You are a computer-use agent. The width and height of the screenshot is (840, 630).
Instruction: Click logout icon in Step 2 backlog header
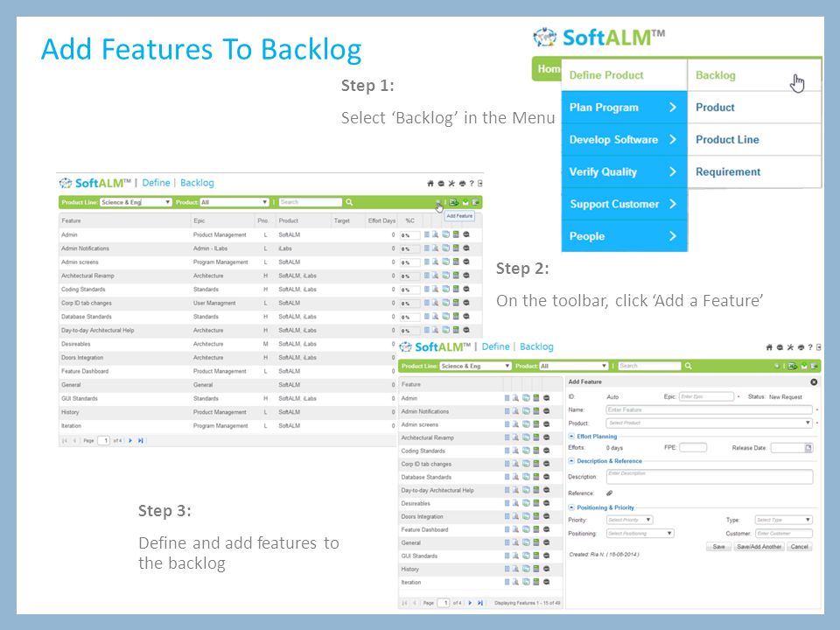point(480,183)
